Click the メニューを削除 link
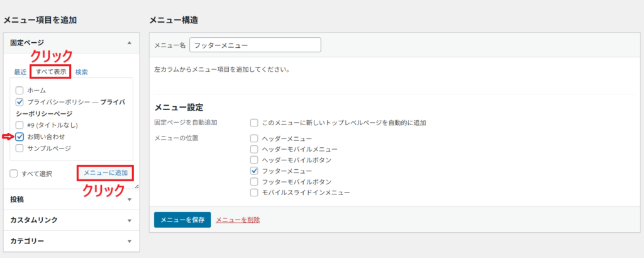Viewport: 644px width, 258px height. coord(238,220)
